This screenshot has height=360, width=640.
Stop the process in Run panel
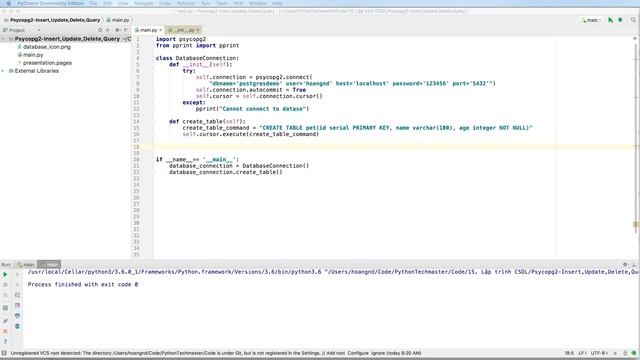(5, 284)
